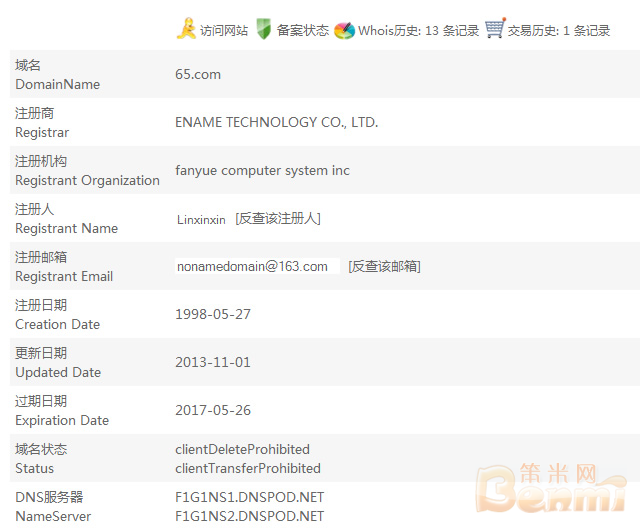Click the 反查该邮箱 link
The height and width of the screenshot is (531, 640).
tap(384, 267)
